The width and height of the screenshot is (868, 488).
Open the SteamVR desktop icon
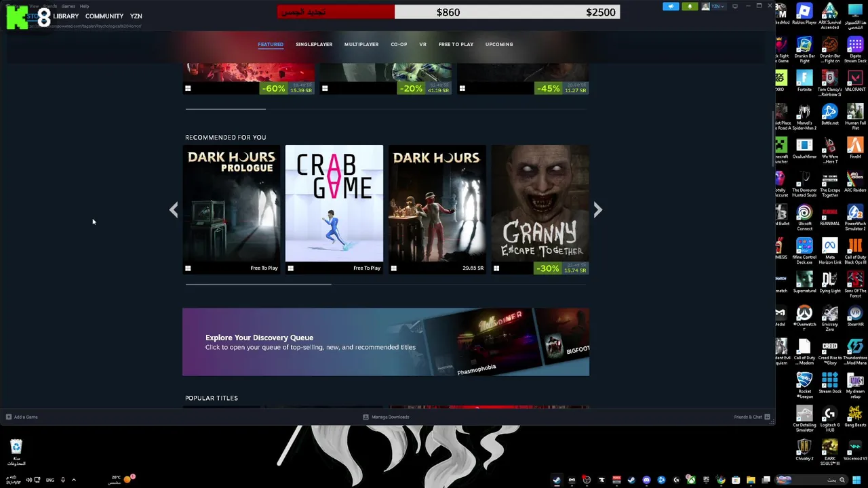point(855,317)
